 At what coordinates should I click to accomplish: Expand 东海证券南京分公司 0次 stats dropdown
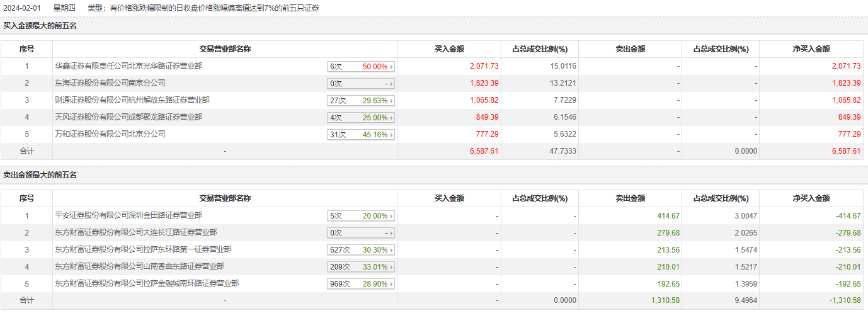361,83
